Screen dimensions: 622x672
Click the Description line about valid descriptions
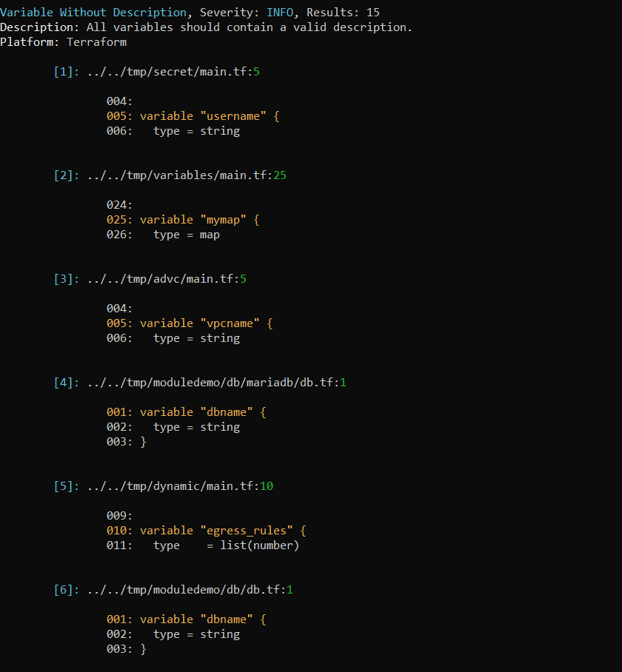tap(206, 27)
